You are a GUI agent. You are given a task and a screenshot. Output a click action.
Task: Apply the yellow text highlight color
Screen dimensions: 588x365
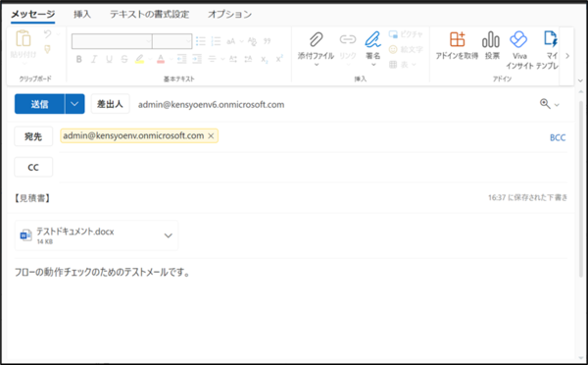coord(139,59)
